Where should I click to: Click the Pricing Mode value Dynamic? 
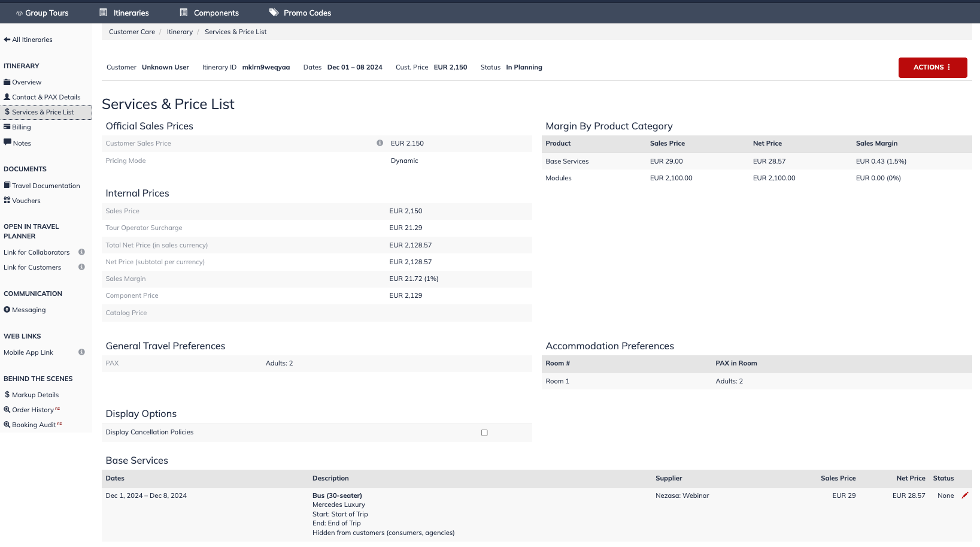405,161
